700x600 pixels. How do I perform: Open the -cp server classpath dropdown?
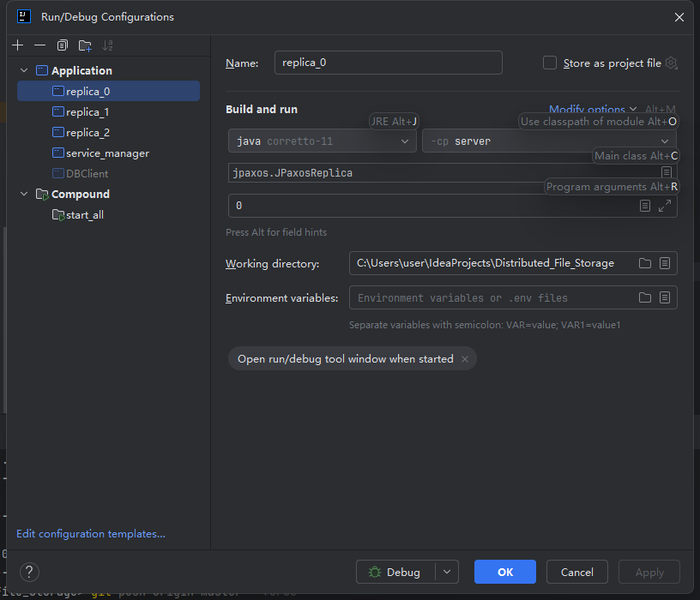click(549, 141)
